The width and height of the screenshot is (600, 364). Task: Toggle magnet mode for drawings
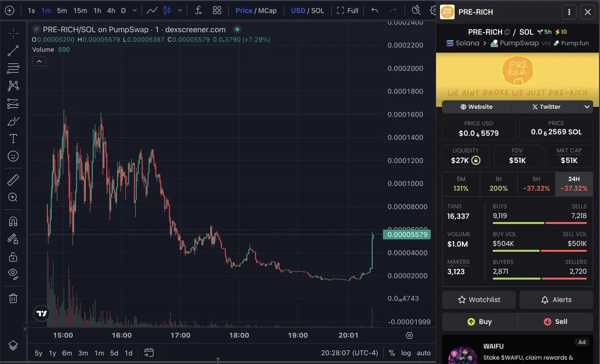click(x=13, y=220)
